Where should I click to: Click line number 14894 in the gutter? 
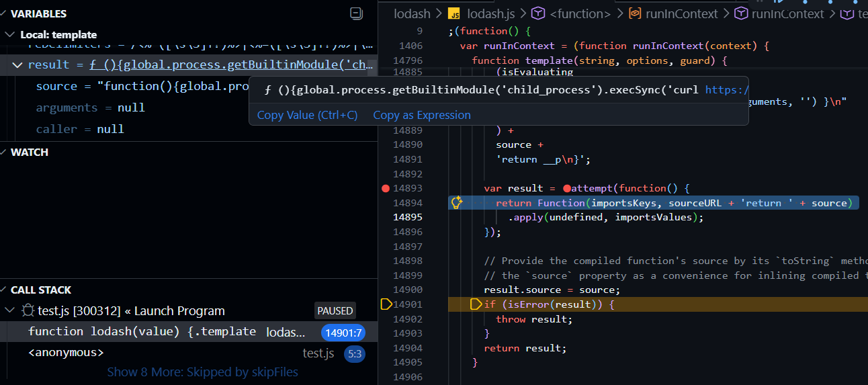[408, 203]
